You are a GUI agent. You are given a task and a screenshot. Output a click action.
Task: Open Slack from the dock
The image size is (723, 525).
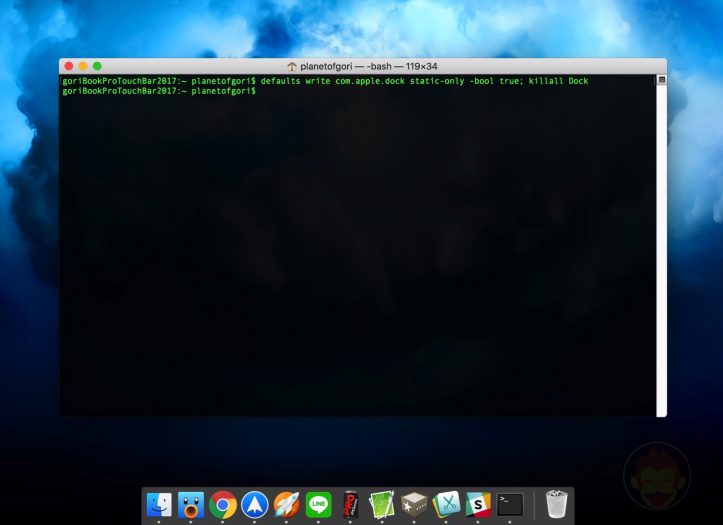(478, 504)
